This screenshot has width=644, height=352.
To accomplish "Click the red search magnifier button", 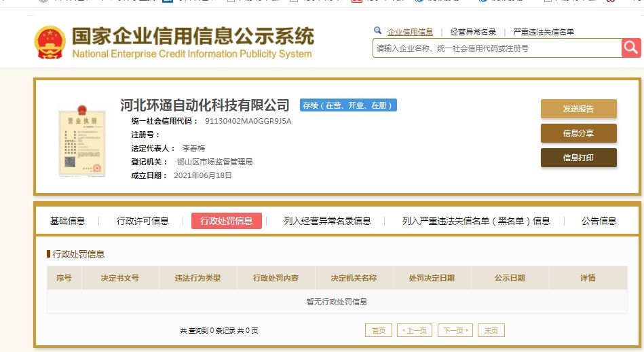I will pyautogui.click(x=631, y=48).
